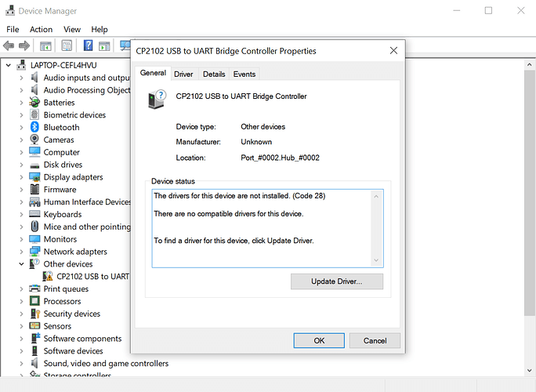Image resolution: width=536 pixels, height=392 pixels.
Task: Click the action pane toolbar icon beside Help
Action: point(104,45)
